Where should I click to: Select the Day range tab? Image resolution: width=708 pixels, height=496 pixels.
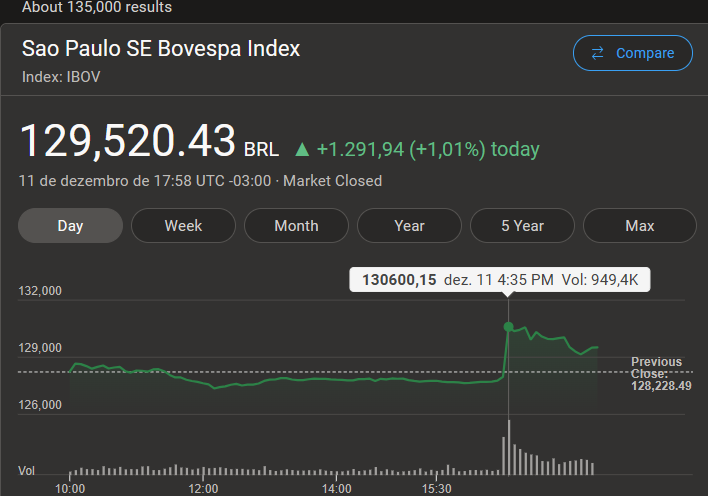pyautogui.click(x=70, y=225)
